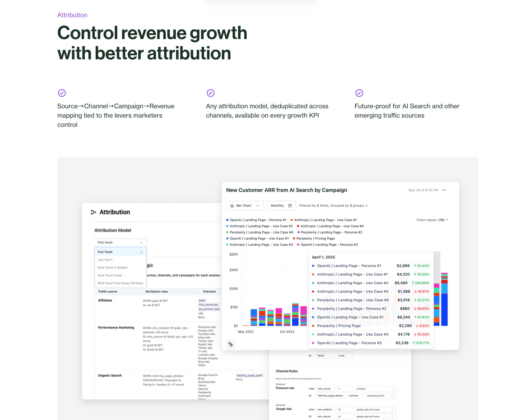The height and width of the screenshot is (420, 518).
Task: Click the 'contains' operator field
Action: point(355,396)
